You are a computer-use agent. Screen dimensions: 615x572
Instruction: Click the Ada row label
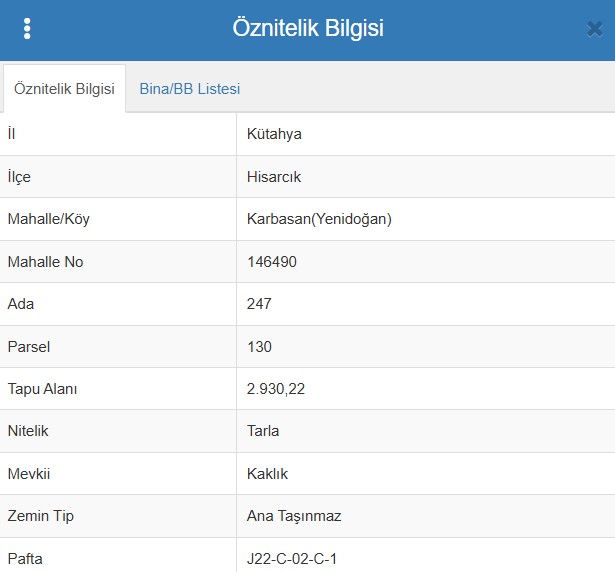(21, 304)
